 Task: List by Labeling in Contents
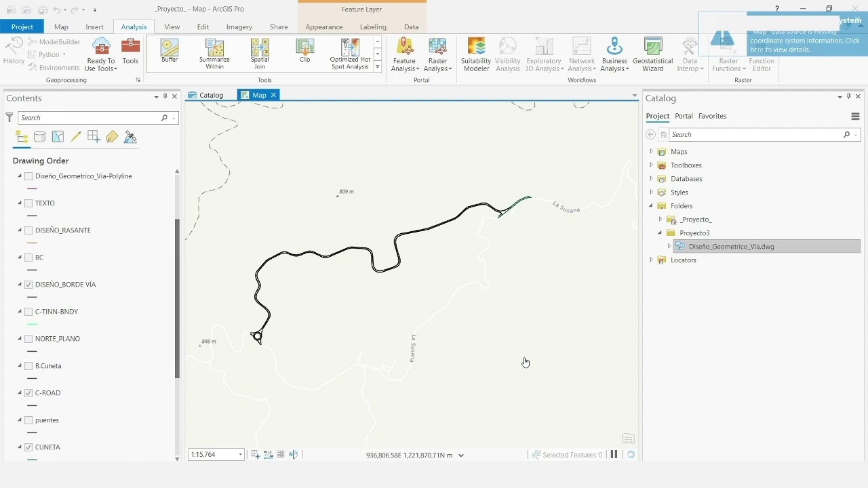(x=112, y=137)
